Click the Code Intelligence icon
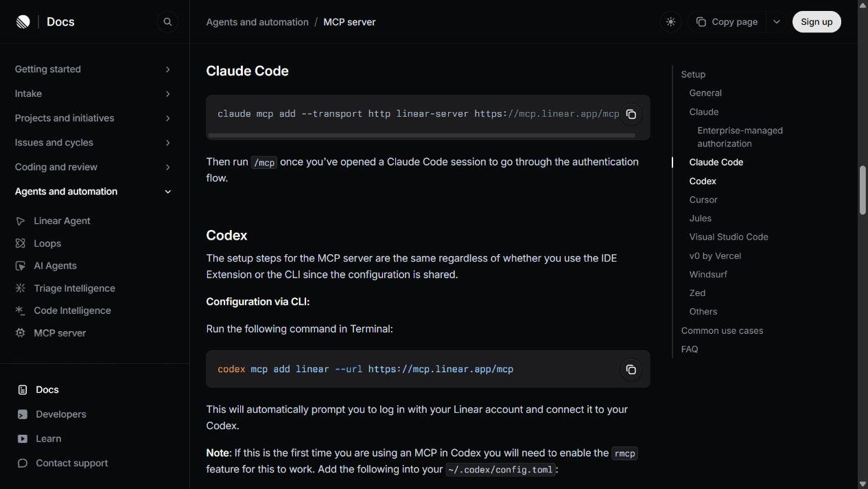The image size is (868, 489). click(x=21, y=310)
